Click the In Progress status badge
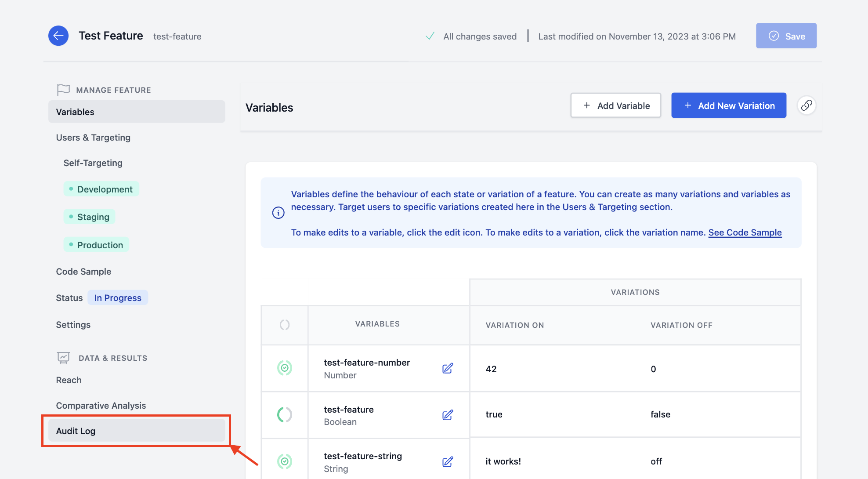 [x=117, y=298]
